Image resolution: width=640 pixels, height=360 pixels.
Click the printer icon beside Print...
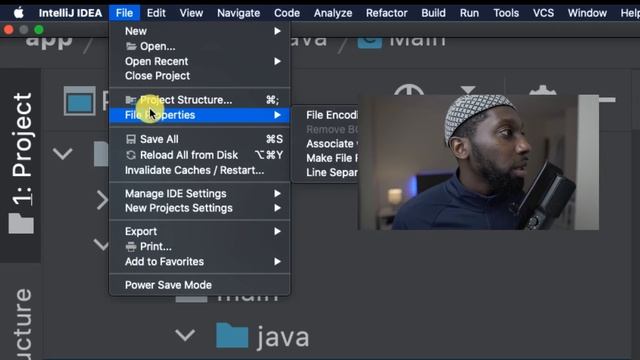coord(131,247)
